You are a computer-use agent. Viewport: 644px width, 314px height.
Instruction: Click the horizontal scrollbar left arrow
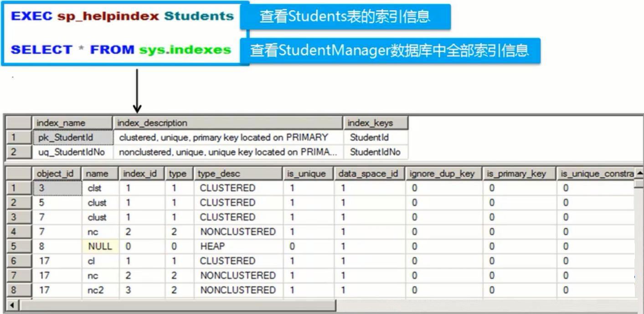click(13, 305)
